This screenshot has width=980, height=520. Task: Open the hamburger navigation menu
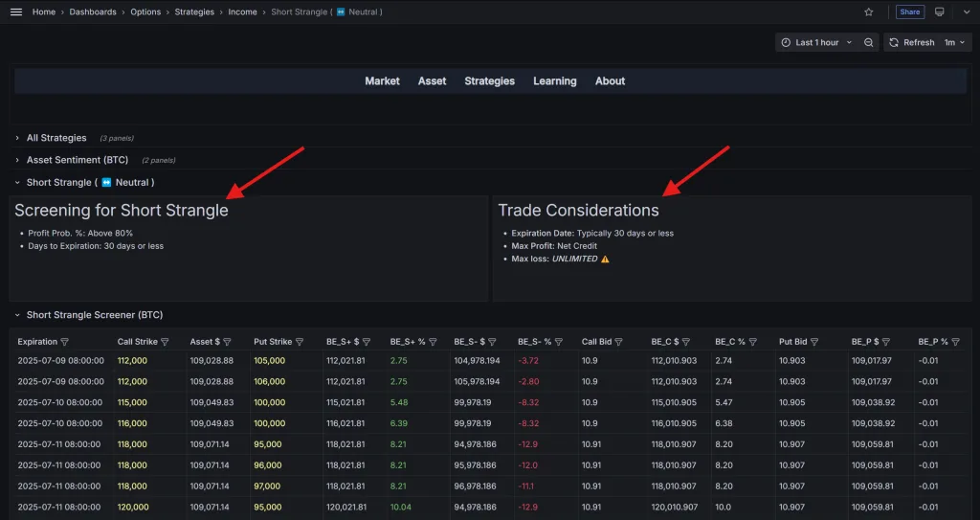[15, 11]
